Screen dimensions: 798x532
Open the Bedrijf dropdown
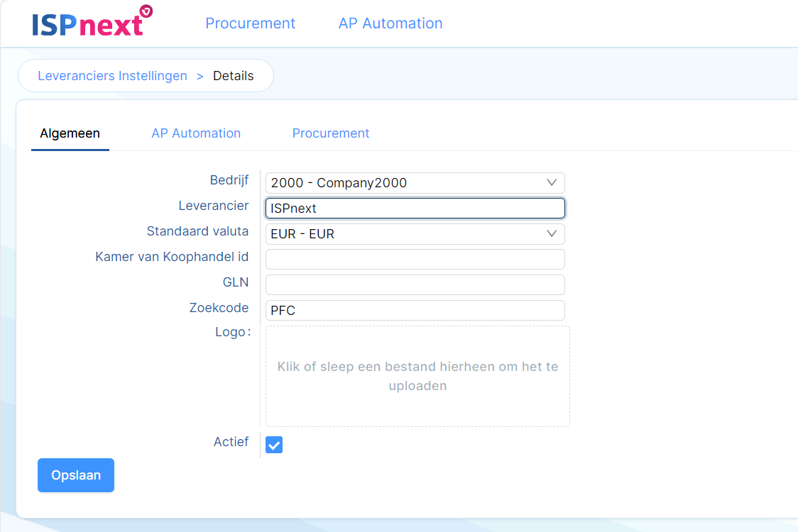point(415,183)
